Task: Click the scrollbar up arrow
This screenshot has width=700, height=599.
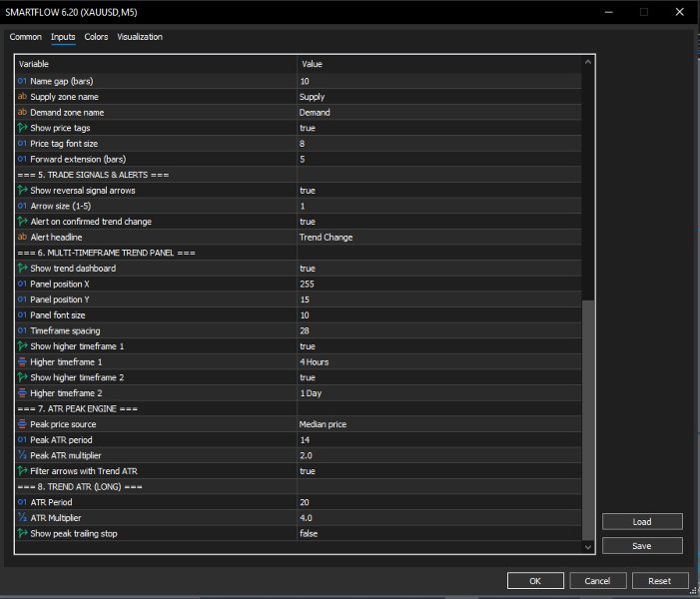Action: pyautogui.click(x=588, y=63)
